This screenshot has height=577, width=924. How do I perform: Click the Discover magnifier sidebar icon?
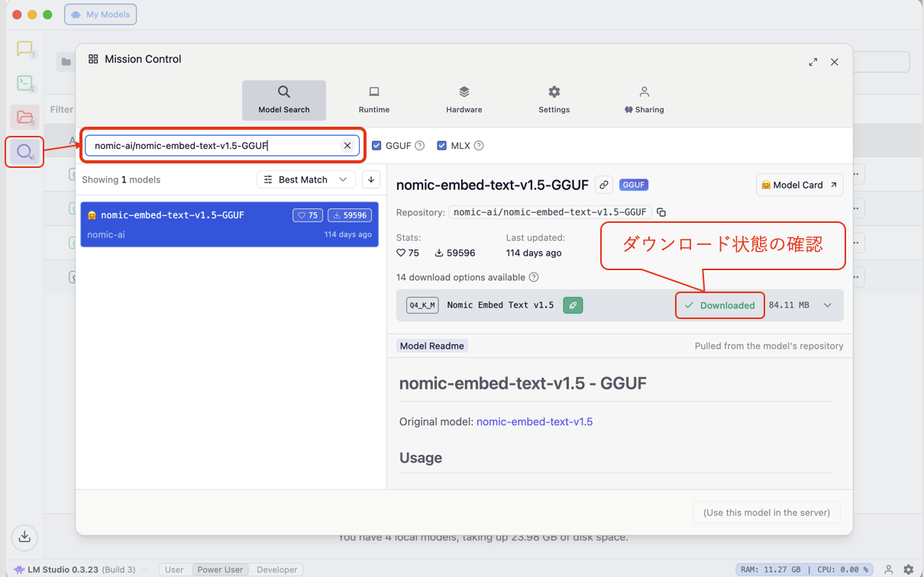(x=24, y=152)
